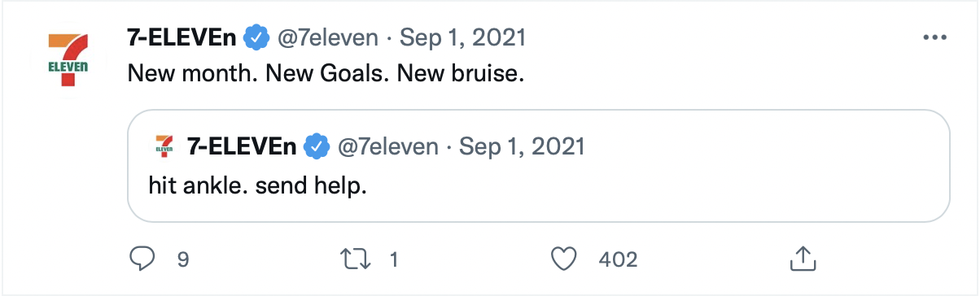The image size is (980, 296).
Task: Click the verified badge in the quoted tweet
Action: tap(317, 147)
